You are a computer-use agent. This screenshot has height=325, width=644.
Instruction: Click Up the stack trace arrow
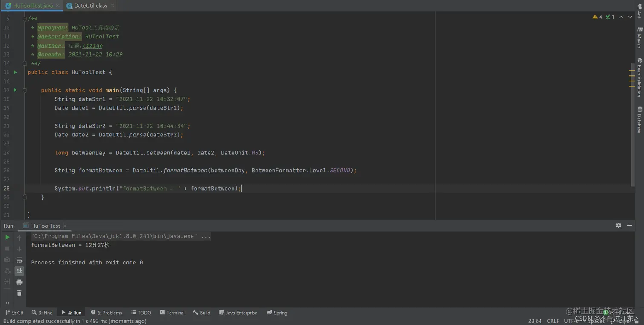(19, 238)
